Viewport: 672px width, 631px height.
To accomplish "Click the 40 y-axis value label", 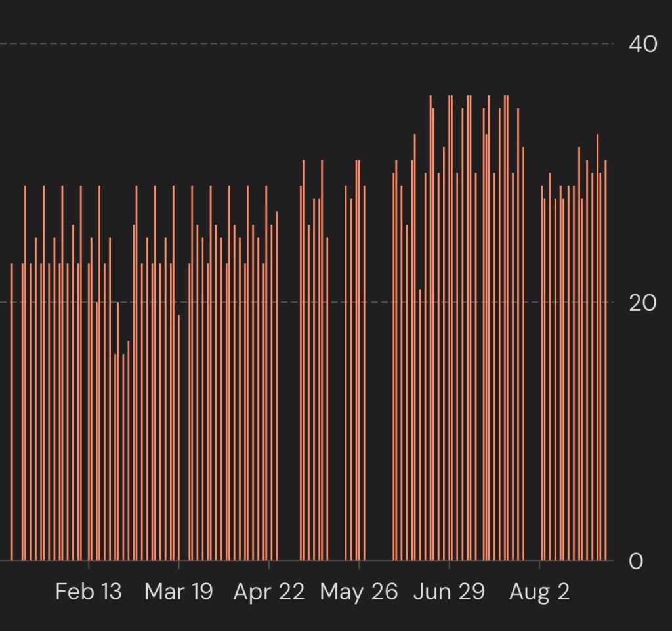I will pos(643,44).
